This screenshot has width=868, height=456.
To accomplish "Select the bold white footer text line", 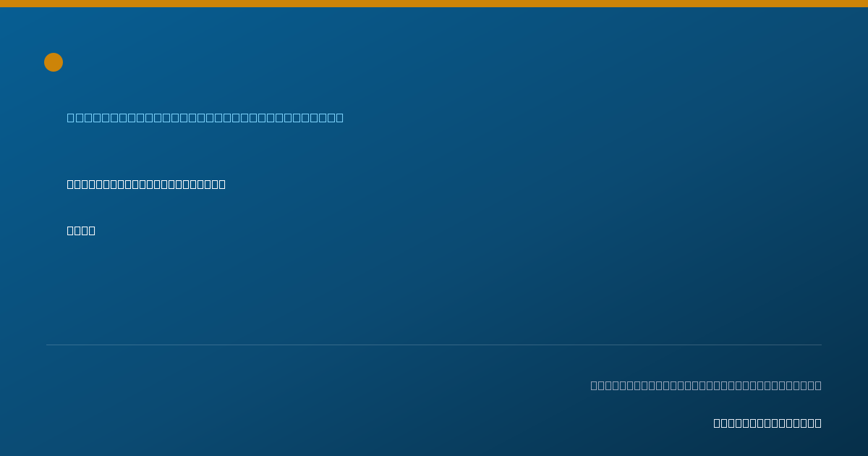I will click(767, 423).
